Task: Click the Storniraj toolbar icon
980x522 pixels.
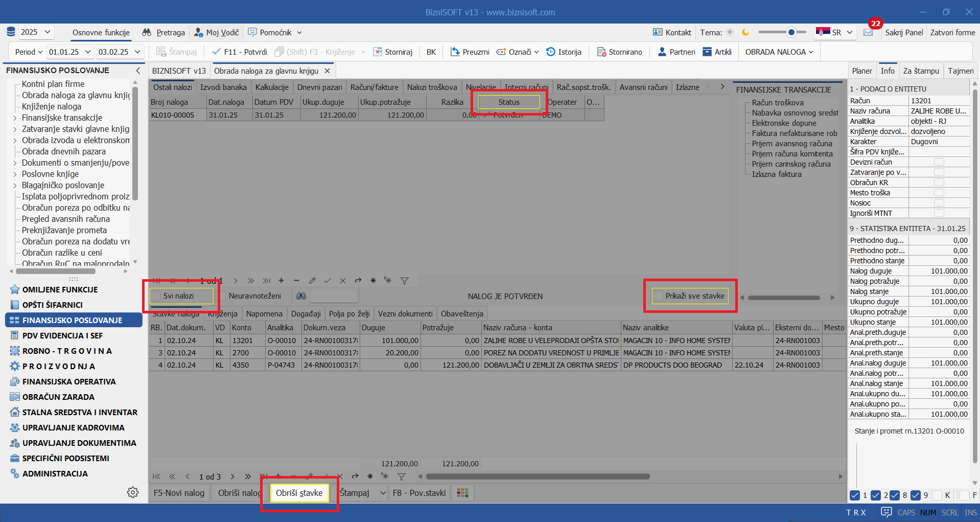Action: tap(378, 52)
